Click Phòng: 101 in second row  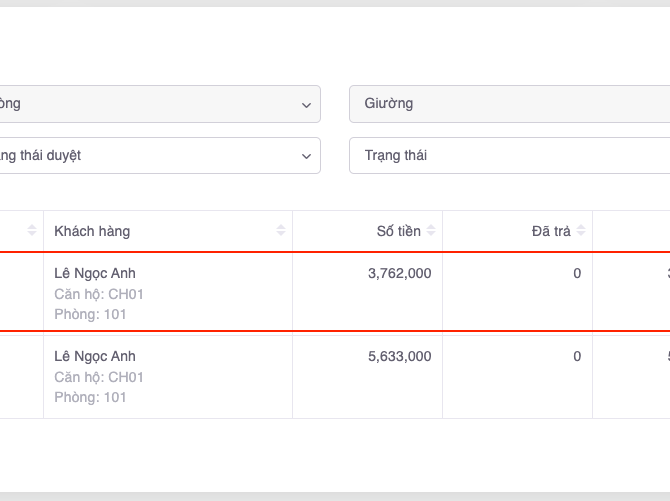[x=91, y=398]
